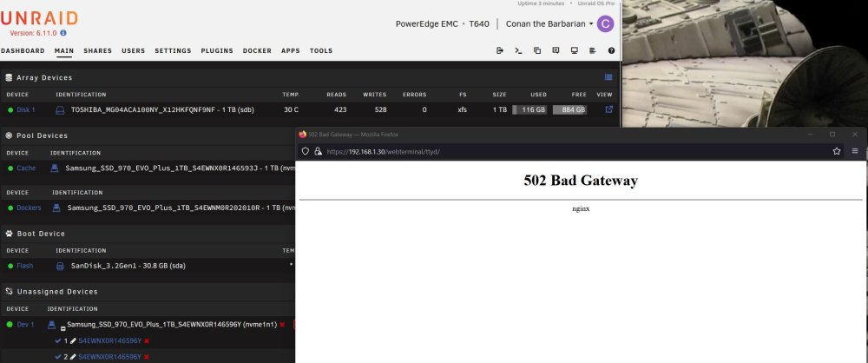Go to Dashboard tab
868x363 pixels.
23,51
